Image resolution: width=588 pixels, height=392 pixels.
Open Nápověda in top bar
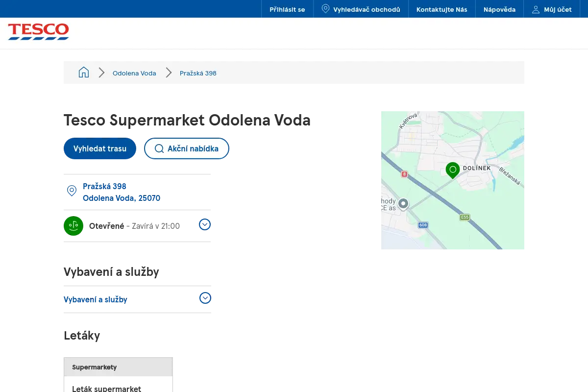tap(499, 9)
